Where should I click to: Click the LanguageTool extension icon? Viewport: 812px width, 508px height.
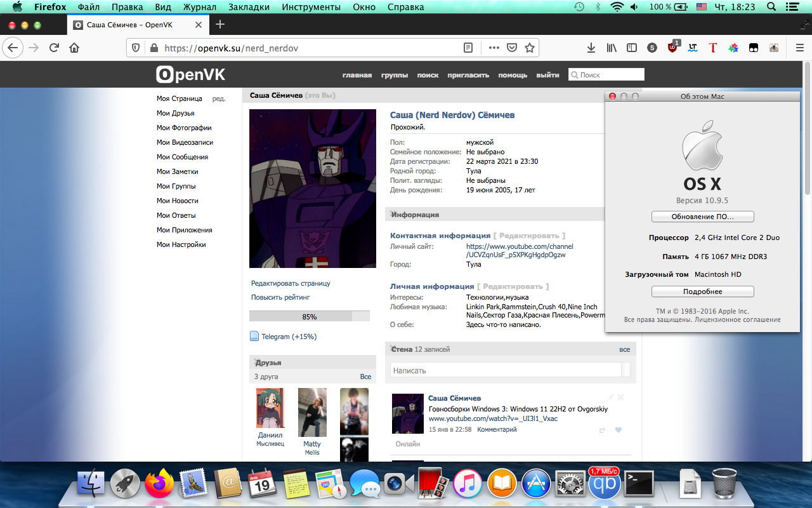click(x=693, y=48)
